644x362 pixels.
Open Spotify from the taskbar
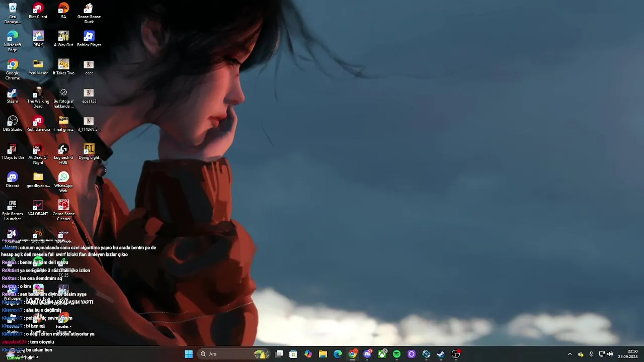click(x=397, y=354)
